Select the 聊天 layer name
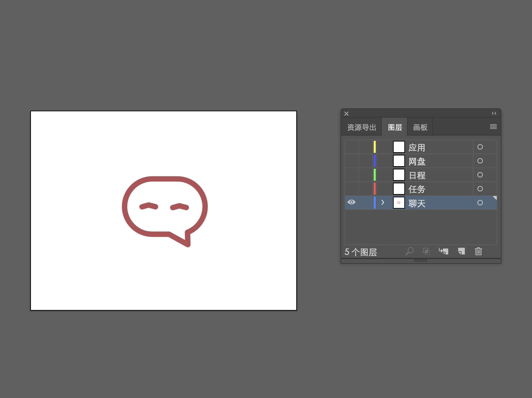Viewport: 532px width, 398px height. (x=417, y=203)
